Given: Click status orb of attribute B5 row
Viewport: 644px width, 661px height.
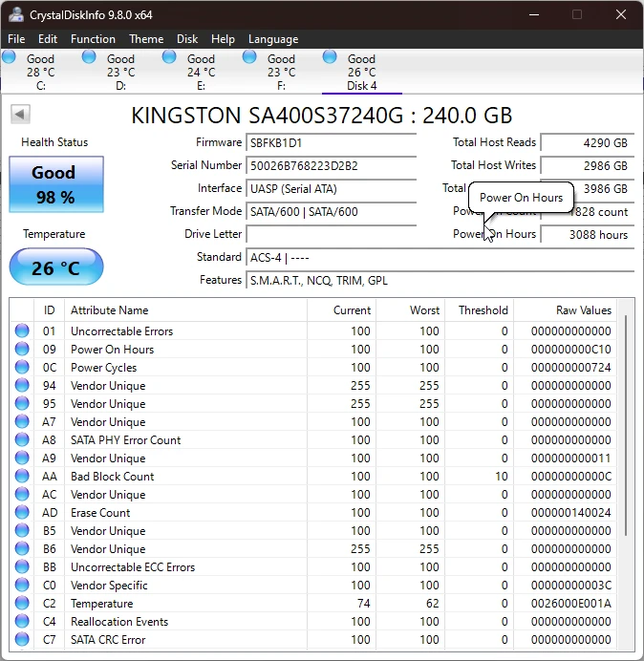Looking at the screenshot, I should (x=22, y=530).
